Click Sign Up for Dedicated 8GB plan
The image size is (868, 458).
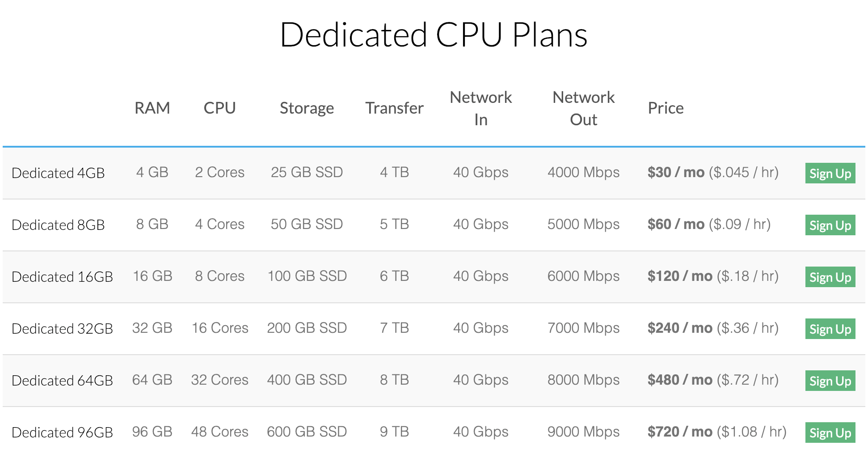point(830,225)
